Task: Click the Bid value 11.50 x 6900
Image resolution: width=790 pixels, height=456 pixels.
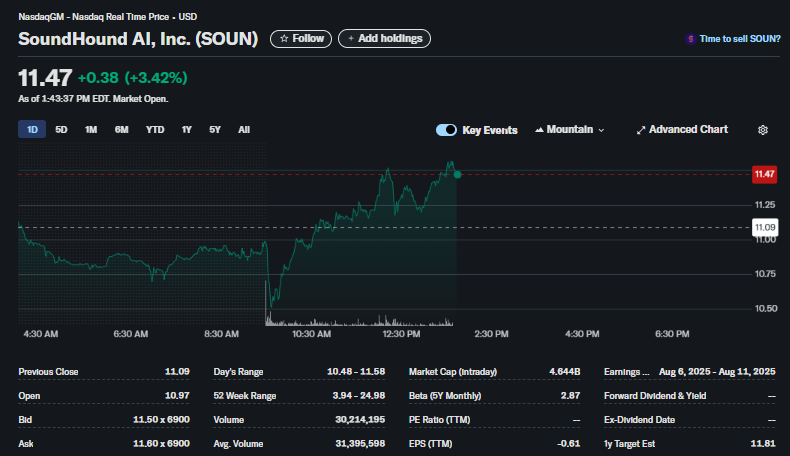Action: click(x=161, y=420)
